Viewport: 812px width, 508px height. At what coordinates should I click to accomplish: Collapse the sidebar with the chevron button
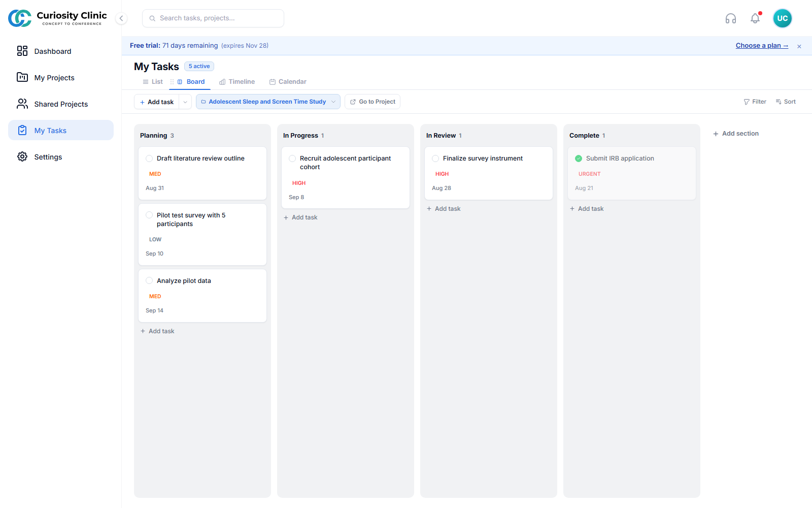(x=121, y=18)
